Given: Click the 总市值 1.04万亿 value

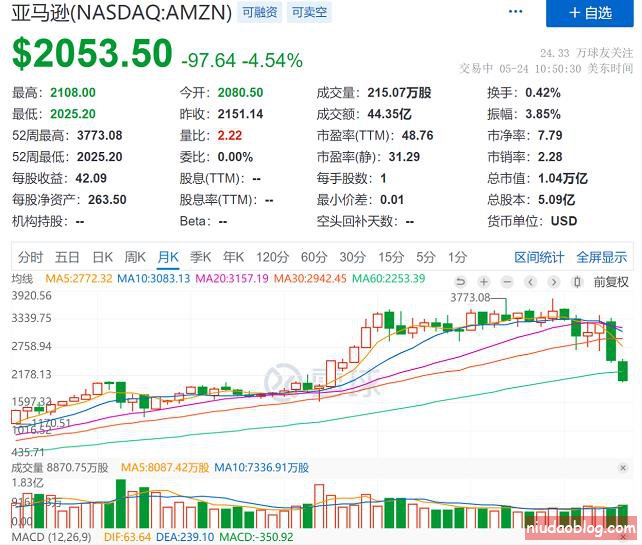Looking at the screenshot, I should pos(563,179).
